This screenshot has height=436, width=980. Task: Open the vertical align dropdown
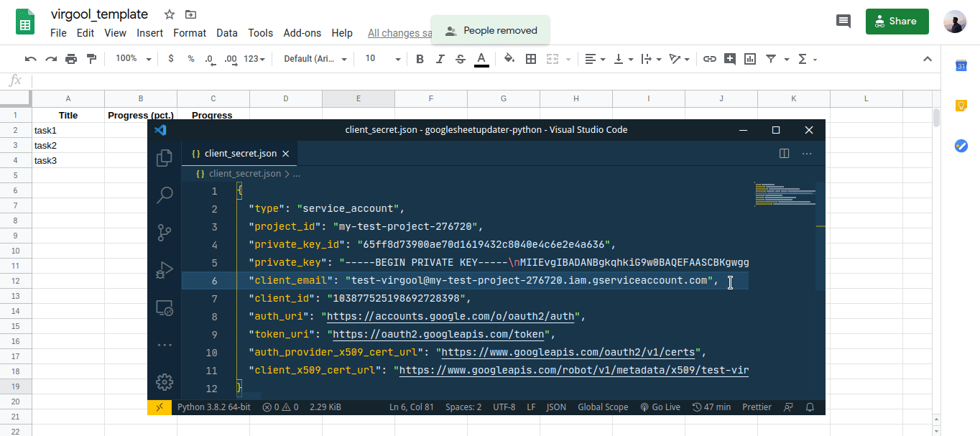[x=623, y=59]
